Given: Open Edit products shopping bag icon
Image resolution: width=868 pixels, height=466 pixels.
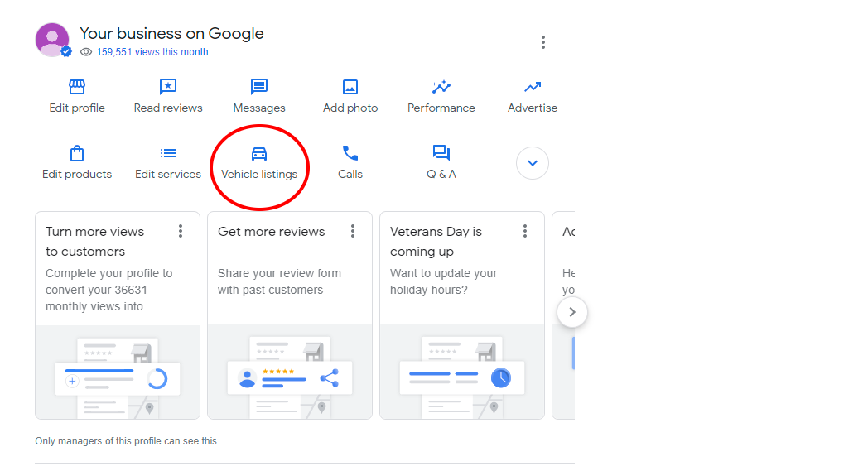Looking at the screenshot, I should [77, 153].
